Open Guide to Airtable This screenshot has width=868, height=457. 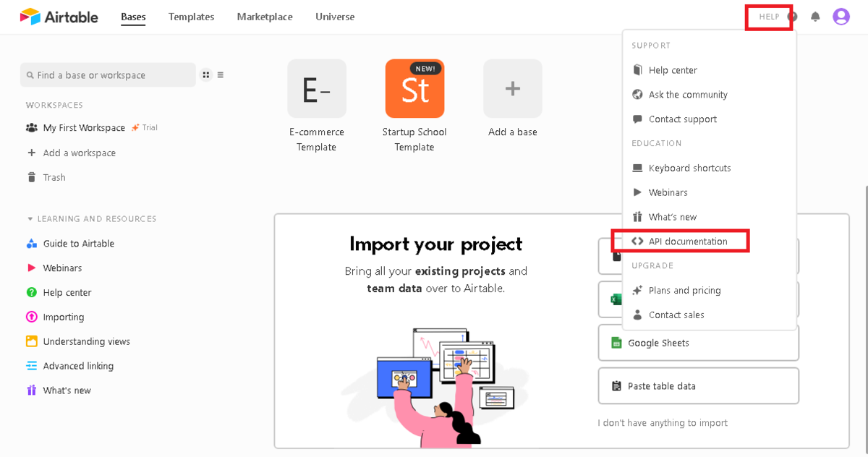[79, 244]
